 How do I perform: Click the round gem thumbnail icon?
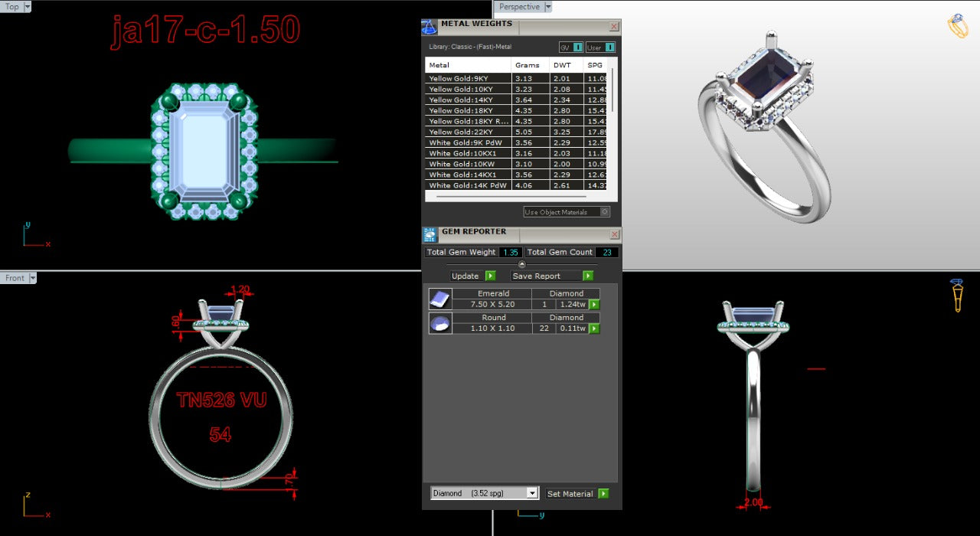(x=439, y=323)
